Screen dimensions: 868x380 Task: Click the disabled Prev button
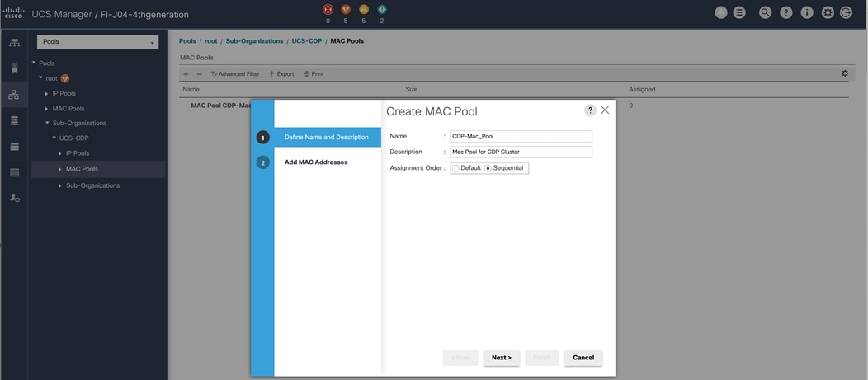[460, 358]
